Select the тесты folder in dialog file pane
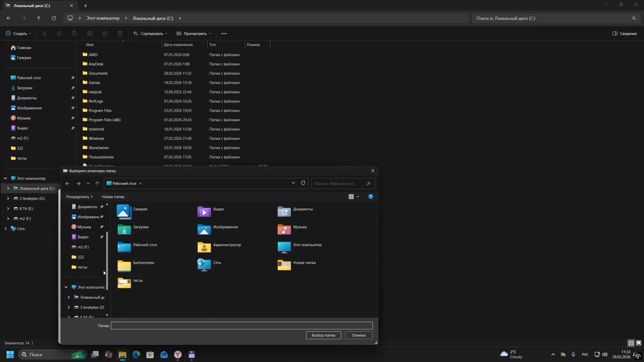The height and width of the screenshot is (362, 644). click(x=124, y=283)
